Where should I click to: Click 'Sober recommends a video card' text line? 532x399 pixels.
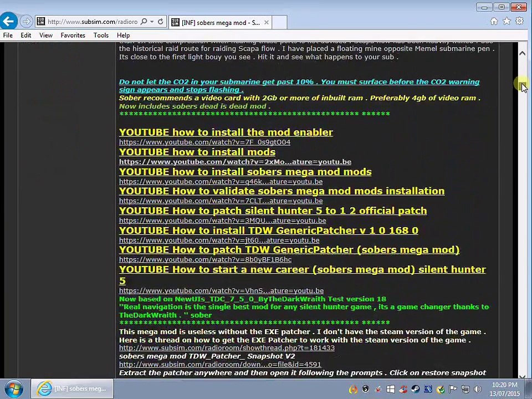point(300,98)
